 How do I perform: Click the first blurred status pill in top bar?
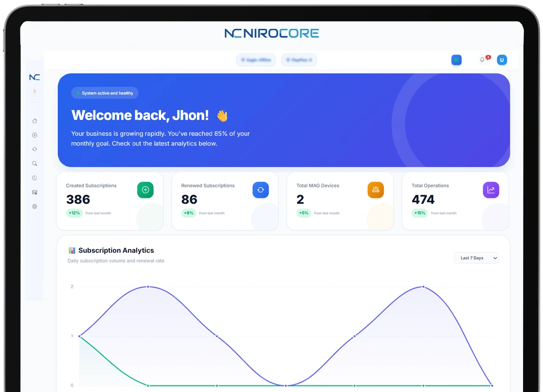click(256, 60)
